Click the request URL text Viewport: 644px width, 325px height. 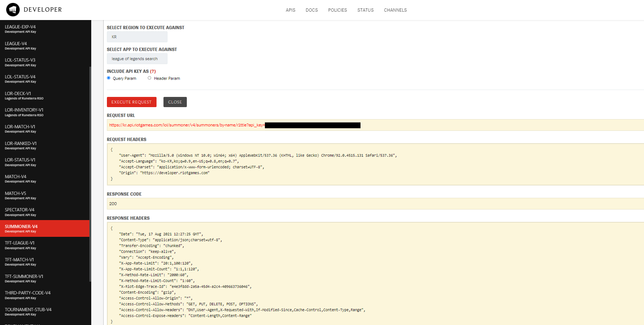(187, 125)
